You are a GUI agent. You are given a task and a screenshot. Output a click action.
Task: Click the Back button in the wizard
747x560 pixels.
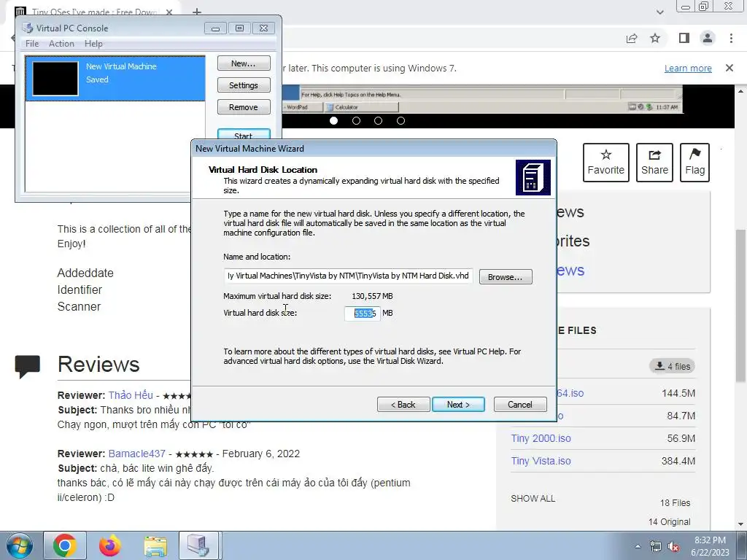(403, 404)
